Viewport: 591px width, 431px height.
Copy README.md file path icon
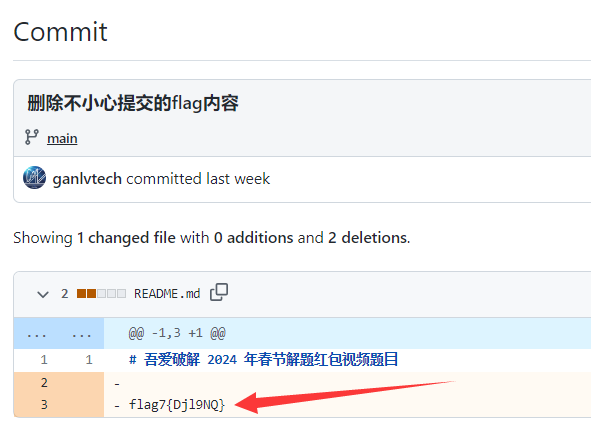(219, 292)
